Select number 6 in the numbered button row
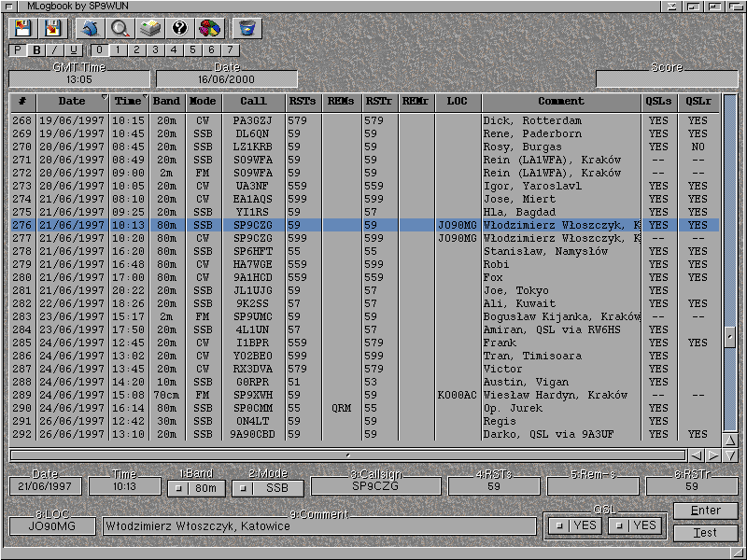This screenshot has height=560, width=747. [x=211, y=50]
